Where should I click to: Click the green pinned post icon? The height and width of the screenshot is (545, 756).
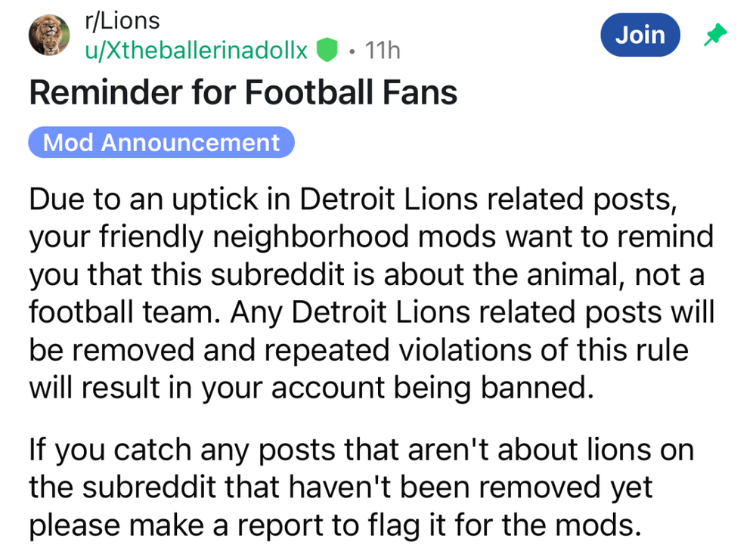pyautogui.click(x=714, y=35)
